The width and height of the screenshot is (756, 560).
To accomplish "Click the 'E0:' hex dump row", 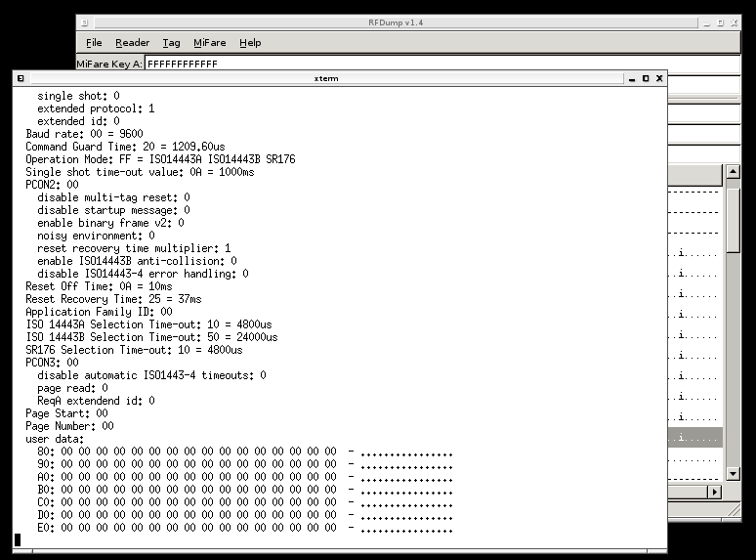I will click(245, 528).
